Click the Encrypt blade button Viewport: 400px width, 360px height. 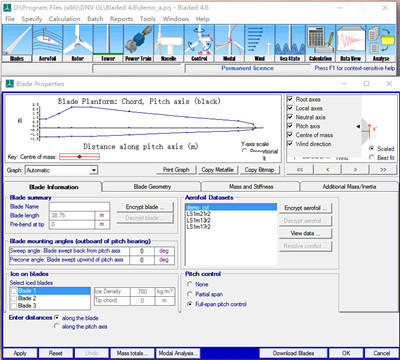145,207
